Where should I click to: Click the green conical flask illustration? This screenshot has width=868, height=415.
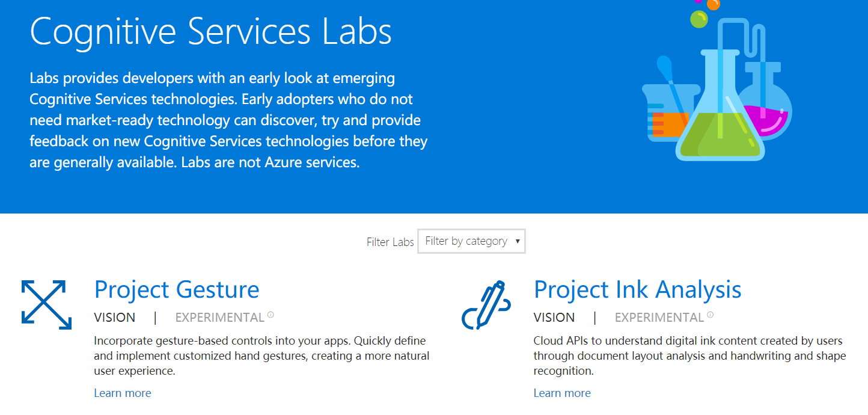click(720, 129)
